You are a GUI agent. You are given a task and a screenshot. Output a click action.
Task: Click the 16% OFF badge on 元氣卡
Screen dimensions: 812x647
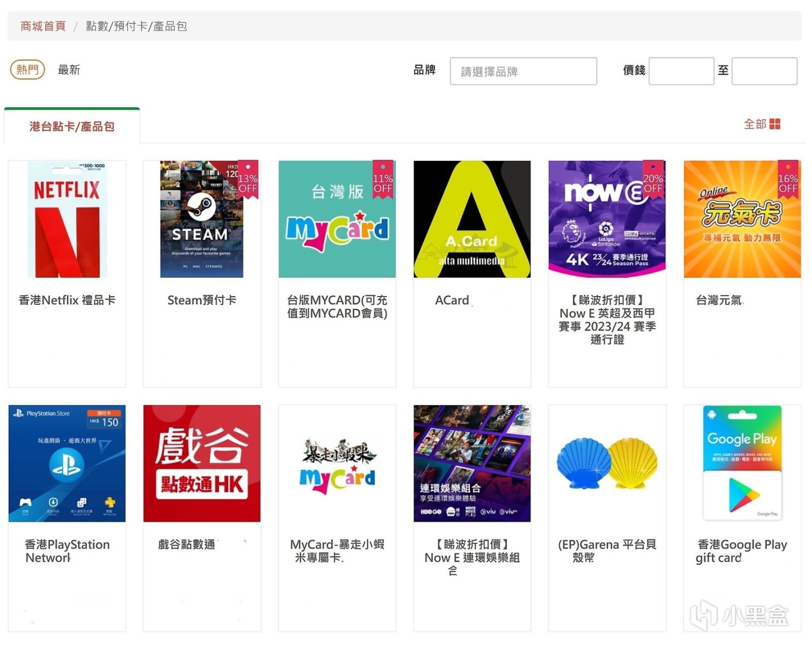point(788,180)
